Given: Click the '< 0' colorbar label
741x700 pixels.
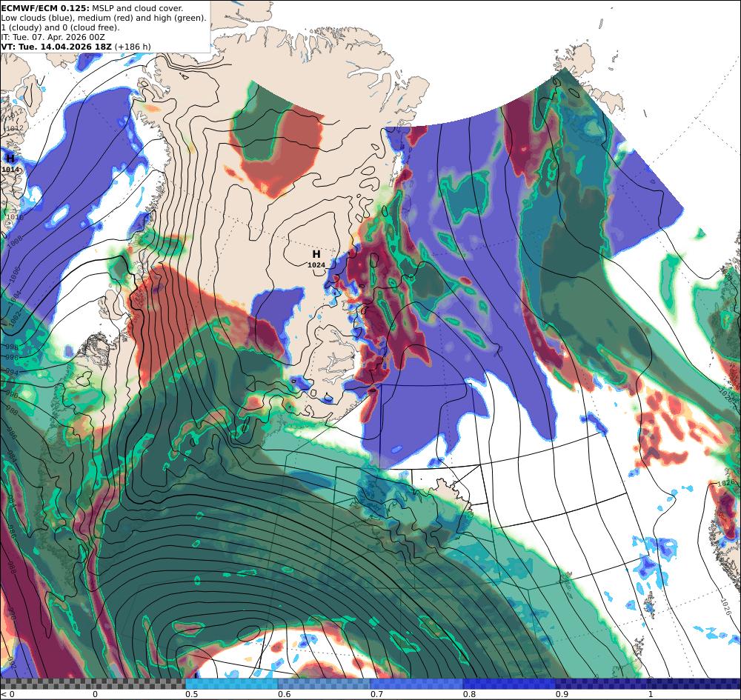Looking at the screenshot, I should [7, 694].
